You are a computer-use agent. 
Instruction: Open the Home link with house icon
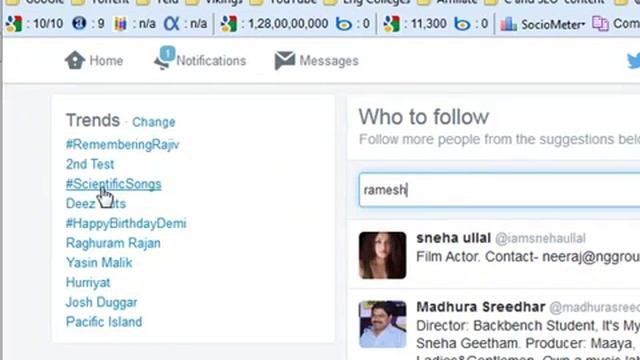(94, 61)
